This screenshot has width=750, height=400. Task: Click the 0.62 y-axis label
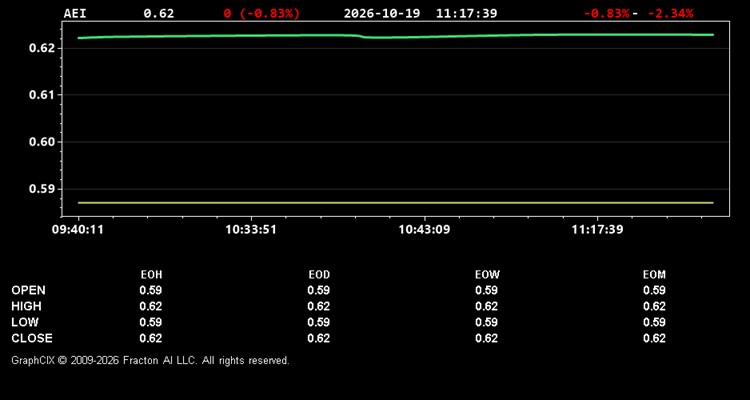[x=43, y=48]
